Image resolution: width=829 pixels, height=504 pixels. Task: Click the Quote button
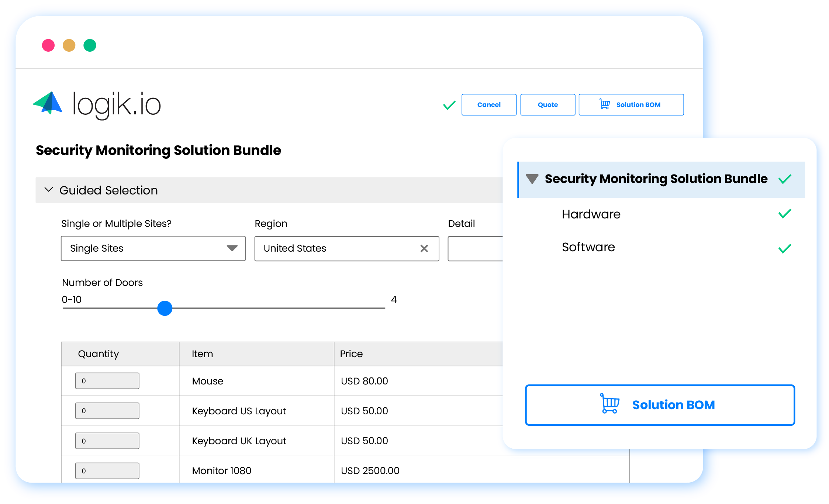(548, 105)
